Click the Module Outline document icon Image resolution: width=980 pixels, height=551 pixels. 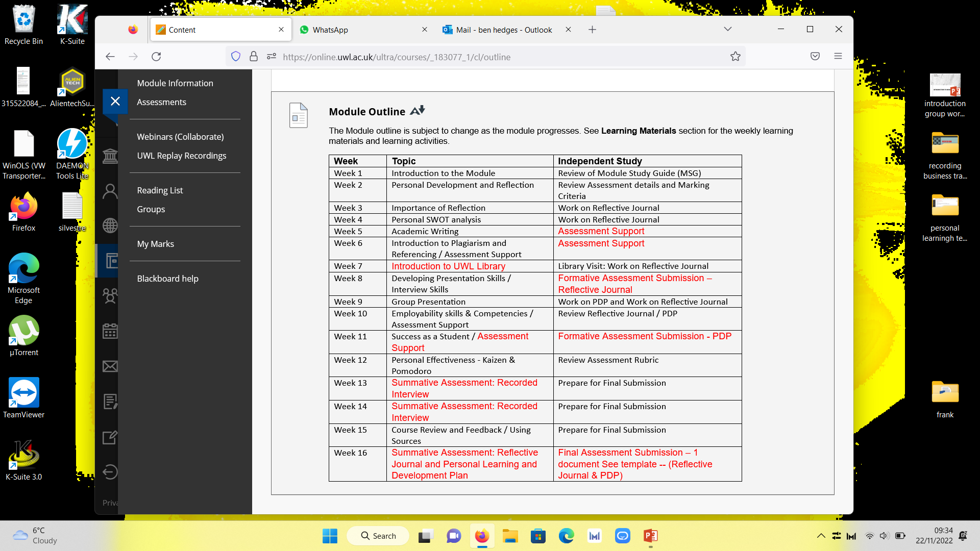(298, 115)
